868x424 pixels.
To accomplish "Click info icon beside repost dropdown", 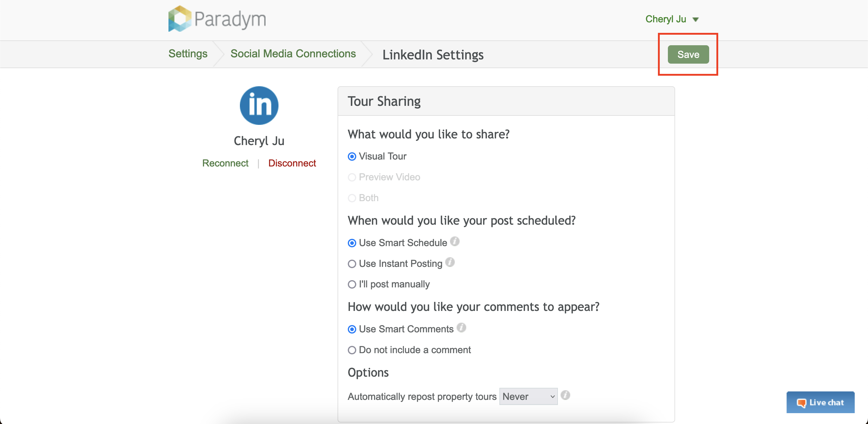I will coord(565,395).
